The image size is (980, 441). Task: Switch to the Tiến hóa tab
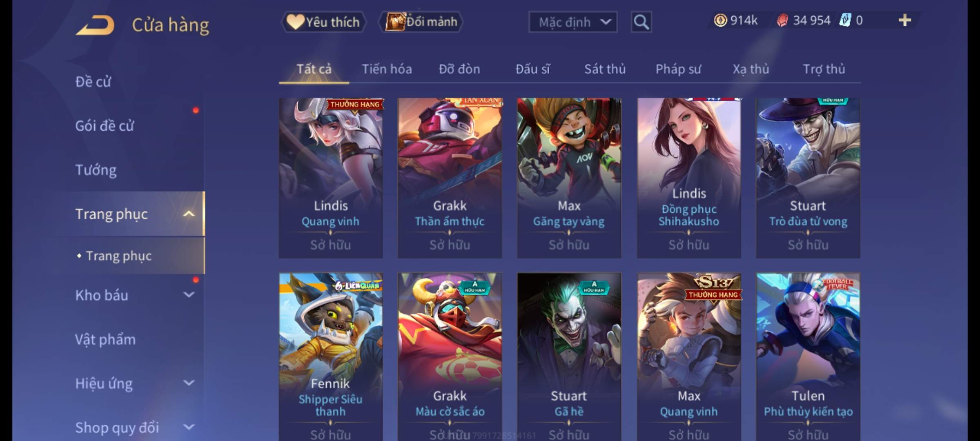click(387, 69)
